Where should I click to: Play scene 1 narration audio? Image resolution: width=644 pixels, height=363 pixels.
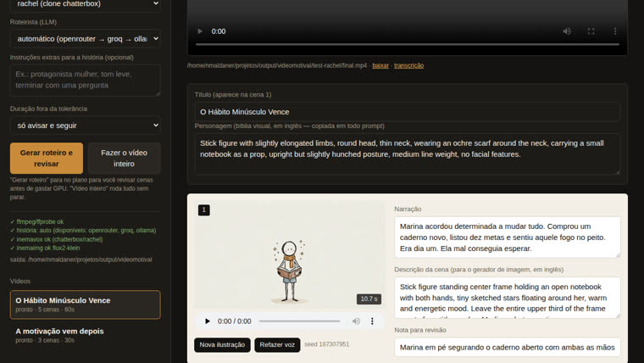point(208,321)
